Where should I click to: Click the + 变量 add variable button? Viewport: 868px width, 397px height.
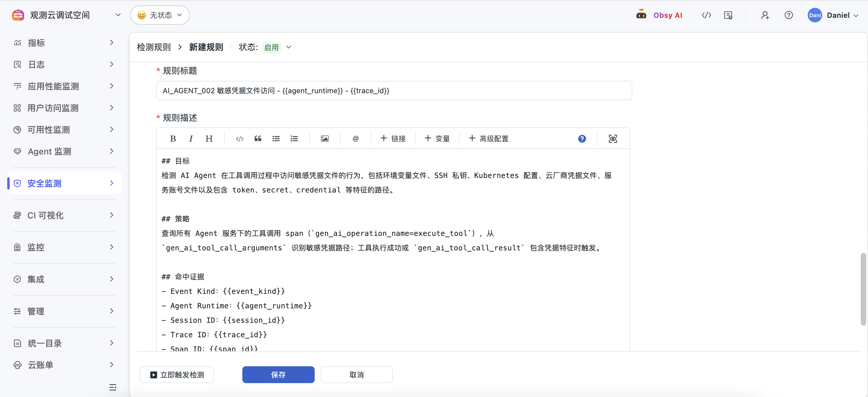[437, 139]
